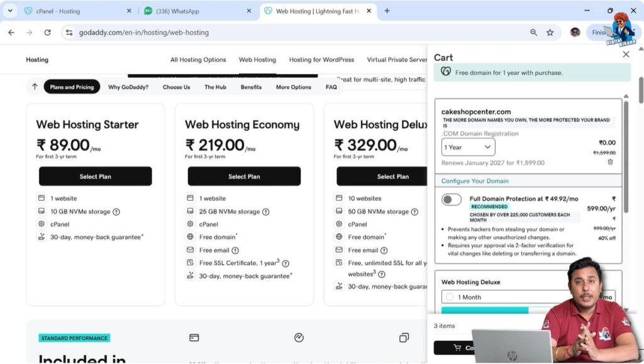The height and width of the screenshot is (364, 644).
Task: Switch to the (336) WhatsApp tab
Action: tap(197, 11)
